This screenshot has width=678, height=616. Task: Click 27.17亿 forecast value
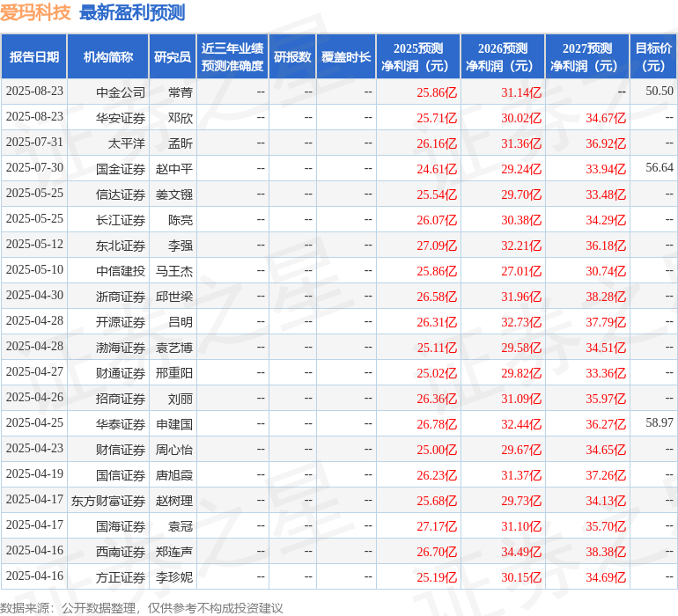[x=437, y=525]
